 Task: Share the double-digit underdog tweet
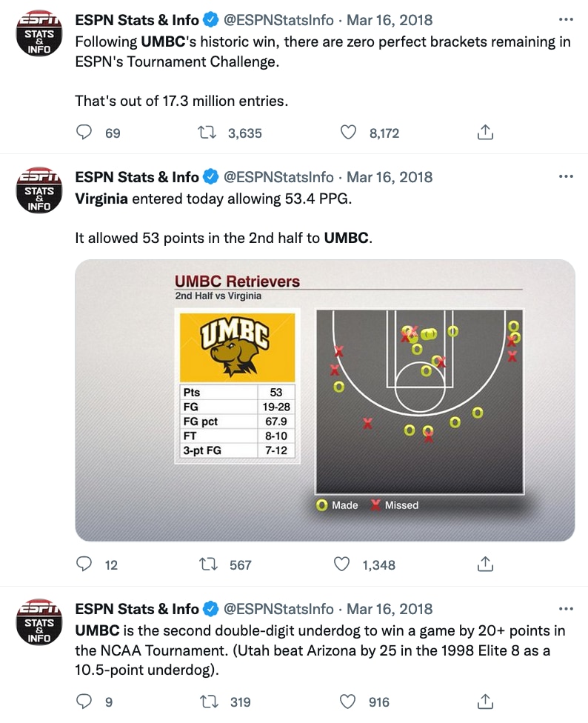click(x=485, y=702)
